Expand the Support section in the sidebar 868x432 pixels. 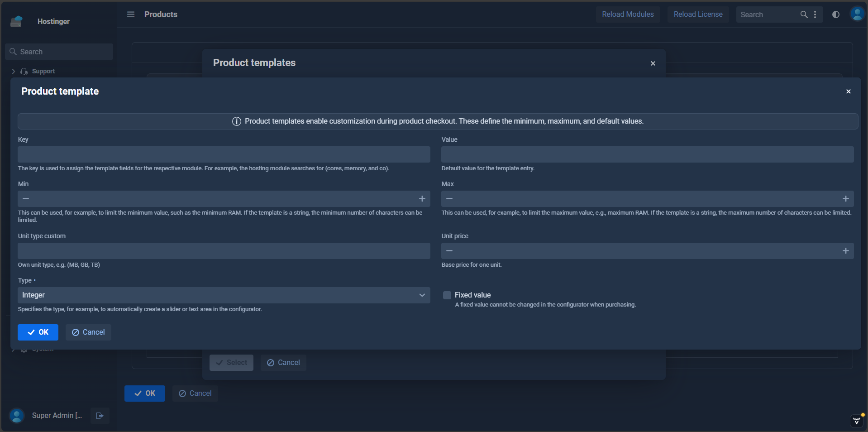[x=12, y=71]
